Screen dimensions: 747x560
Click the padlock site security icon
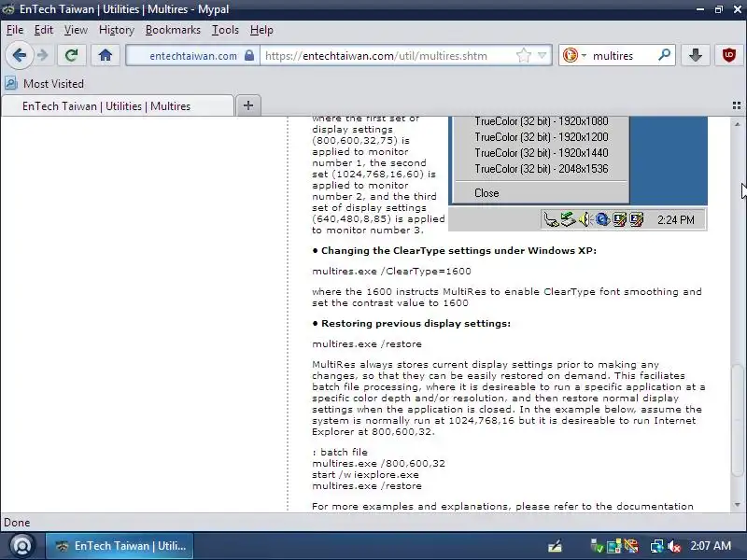click(x=249, y=55)
